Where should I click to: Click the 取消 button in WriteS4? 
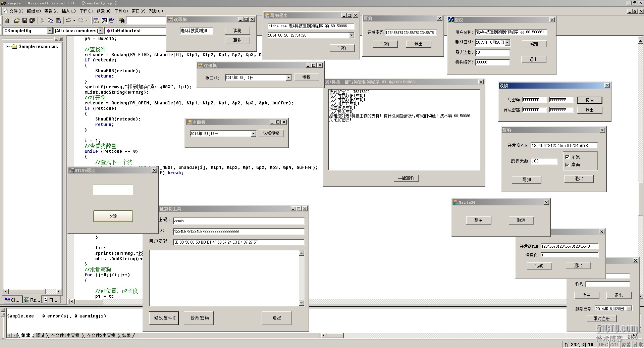521,220
